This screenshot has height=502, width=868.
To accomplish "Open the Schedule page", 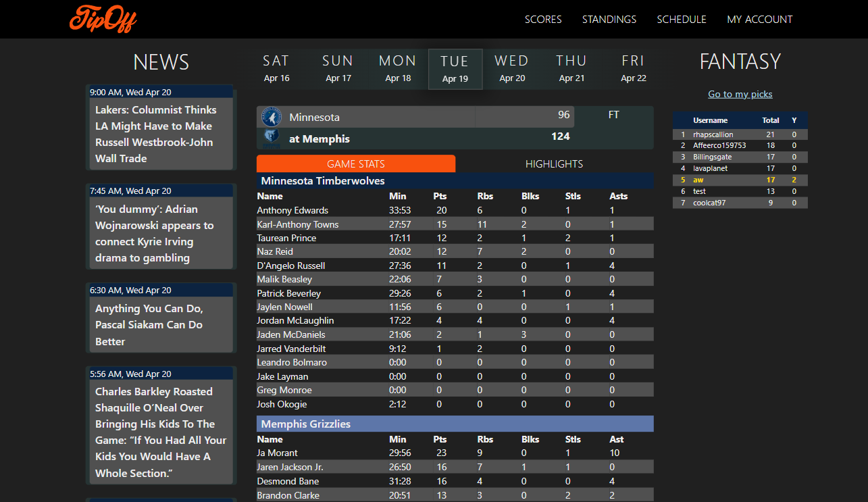I will click(x=682, y=20).
